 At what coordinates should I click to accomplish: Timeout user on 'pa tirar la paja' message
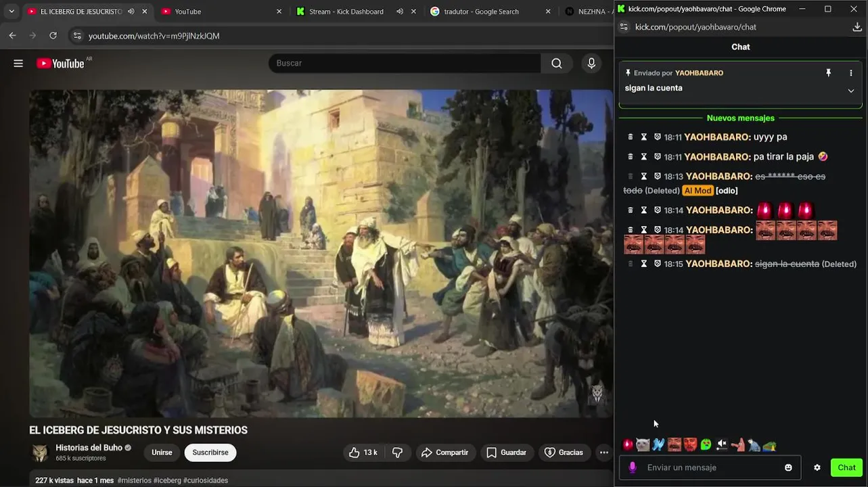point(644,156)
